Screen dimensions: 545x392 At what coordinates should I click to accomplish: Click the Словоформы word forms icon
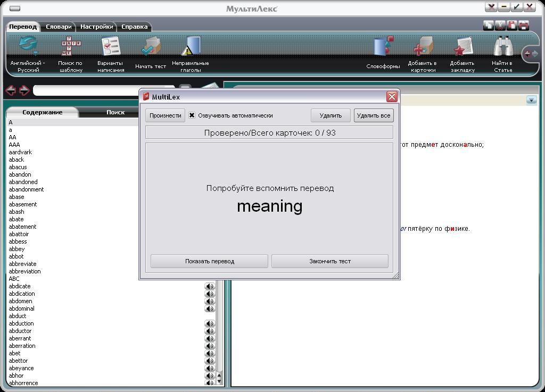point(383,47)
